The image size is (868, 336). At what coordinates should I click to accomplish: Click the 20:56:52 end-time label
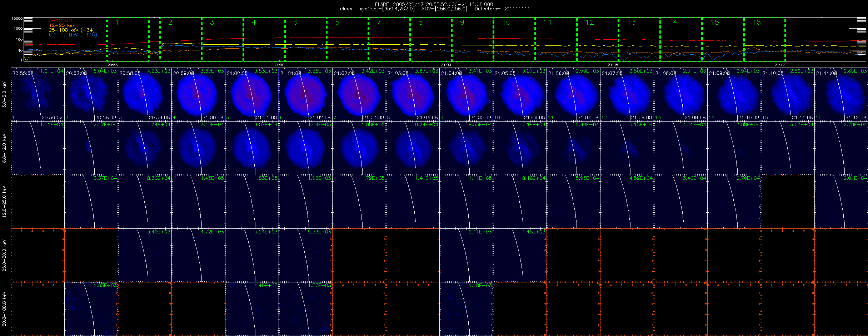53,118
